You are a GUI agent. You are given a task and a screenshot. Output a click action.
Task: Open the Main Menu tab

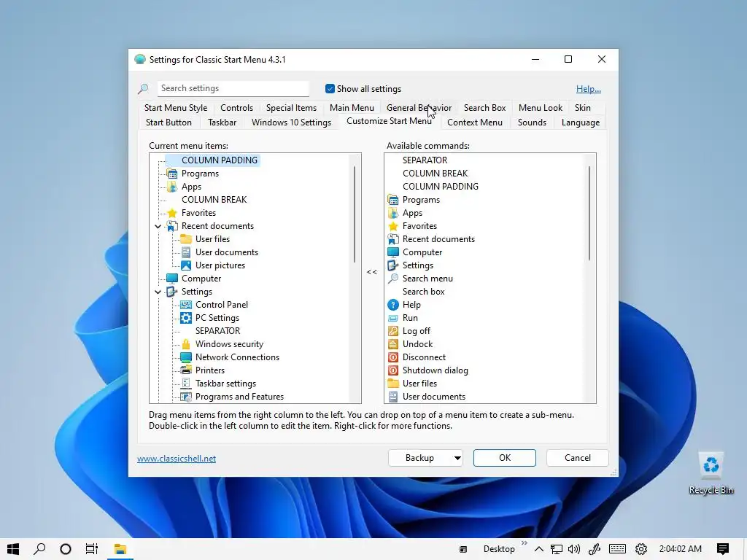(x=352, y=108)
